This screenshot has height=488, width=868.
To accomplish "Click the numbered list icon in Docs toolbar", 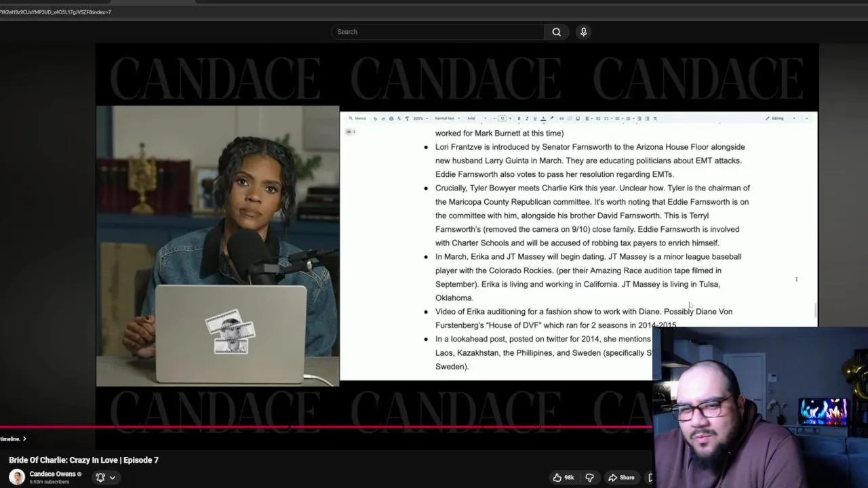I will pyautogui.click(x=629, y=119).
